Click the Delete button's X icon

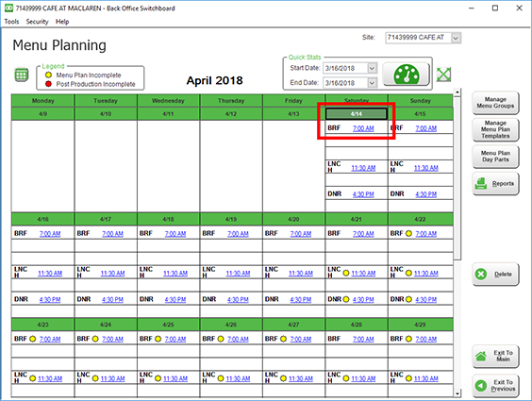(481, 275)
